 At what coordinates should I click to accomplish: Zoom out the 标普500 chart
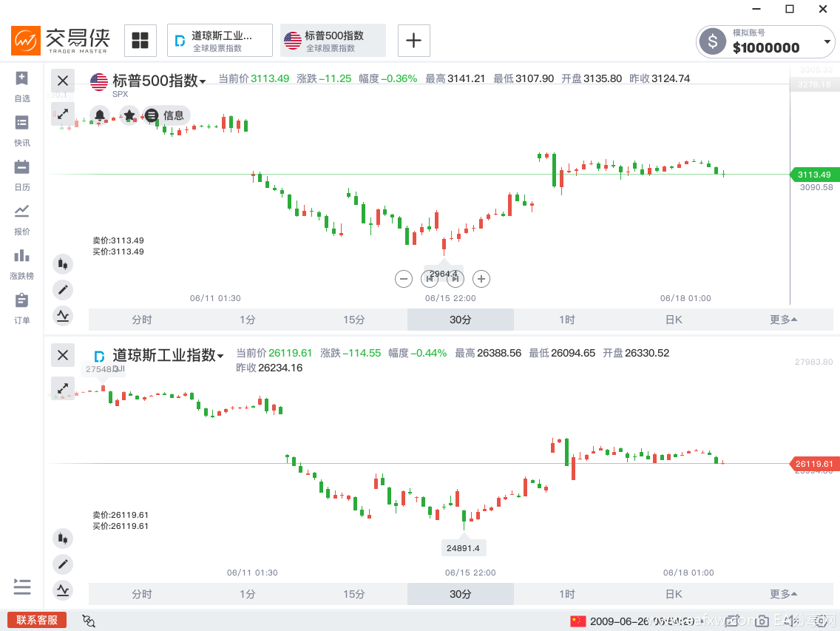coord(404,279)
